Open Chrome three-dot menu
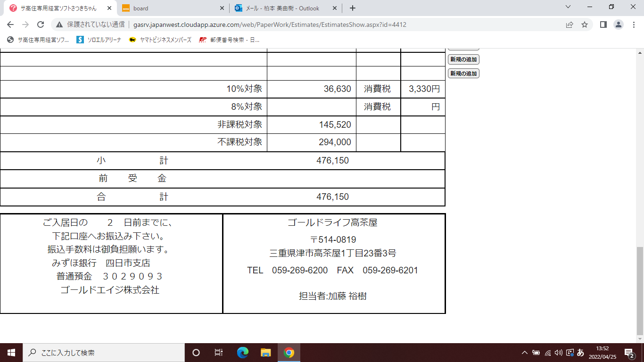Image resolution: width=644 pixels, height=362 pixels. coord(634,25)
